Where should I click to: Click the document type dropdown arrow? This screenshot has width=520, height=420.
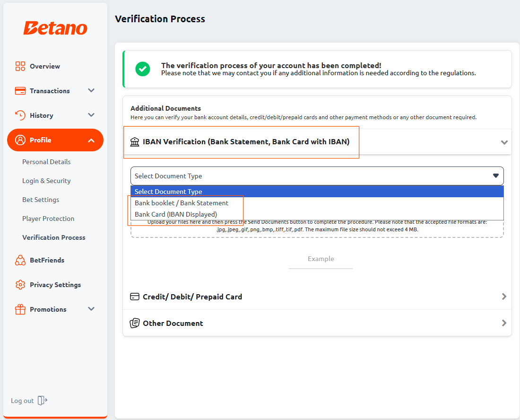coord(496,176)
